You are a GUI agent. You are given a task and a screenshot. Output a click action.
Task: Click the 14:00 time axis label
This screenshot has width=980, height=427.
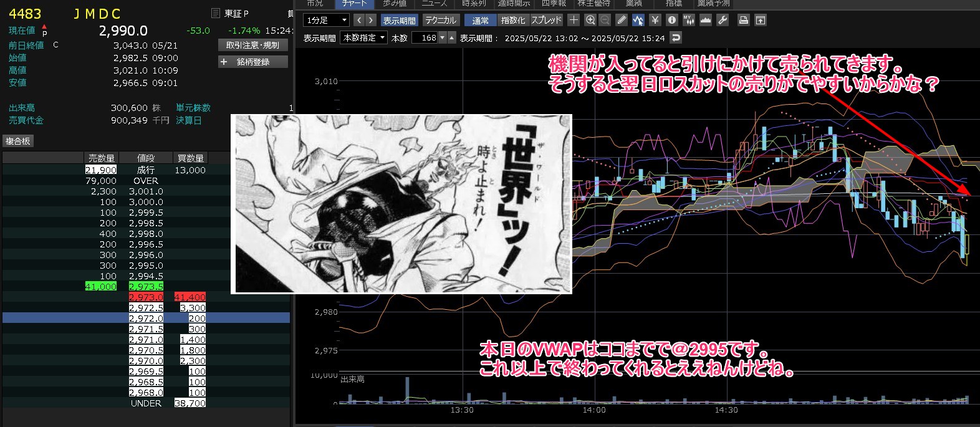pos(594,410)
